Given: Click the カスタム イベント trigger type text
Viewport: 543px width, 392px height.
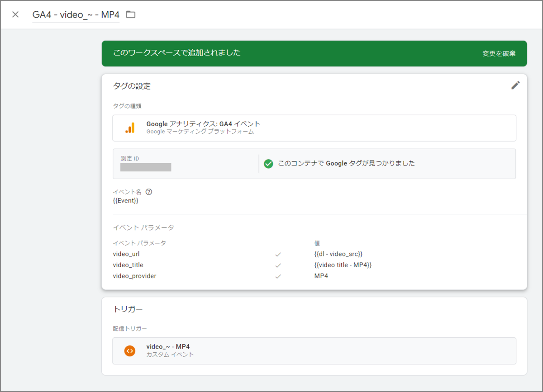Looking at the screenshot, I should pos(170,355).
